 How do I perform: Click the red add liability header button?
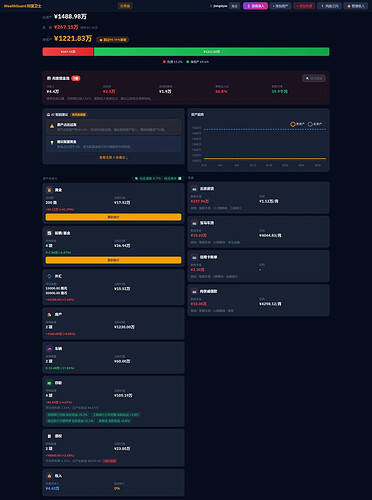304,6
